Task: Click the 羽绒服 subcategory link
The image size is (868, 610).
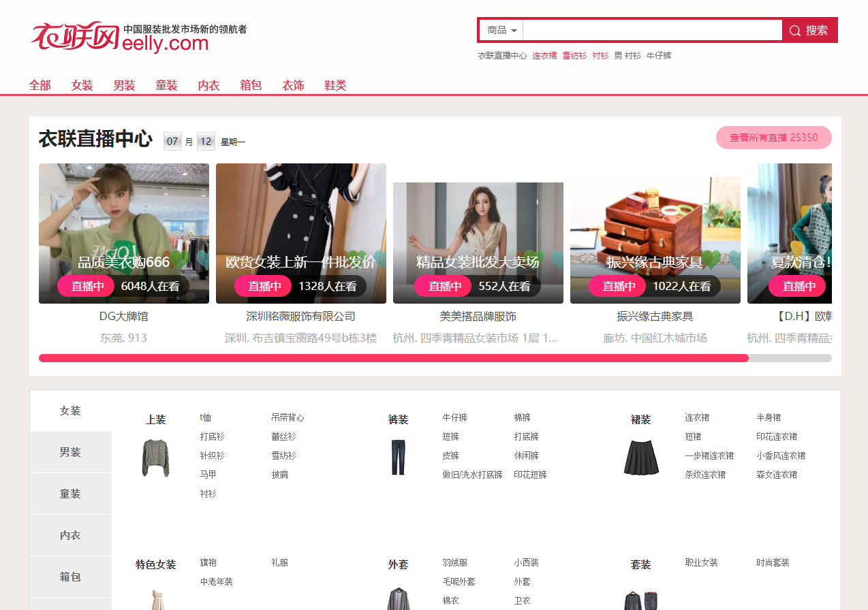Action: [x=455, y=562]
